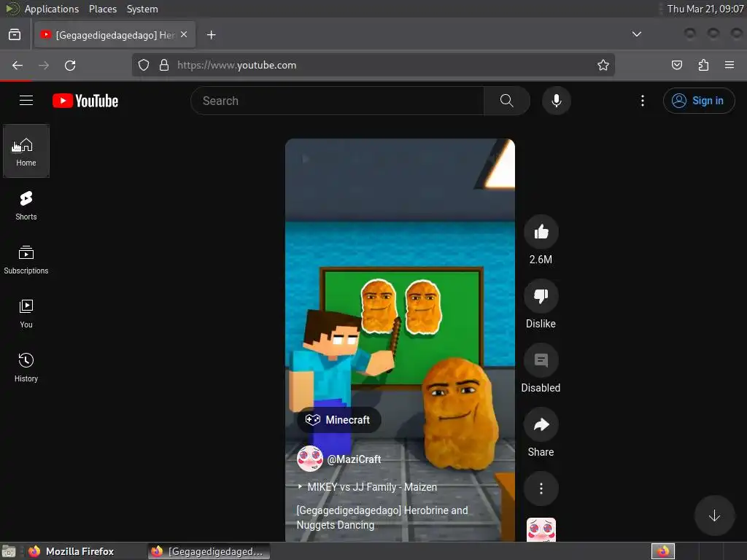
Task: Go to next Short with down arrow
Action: (x=714, y=516)
